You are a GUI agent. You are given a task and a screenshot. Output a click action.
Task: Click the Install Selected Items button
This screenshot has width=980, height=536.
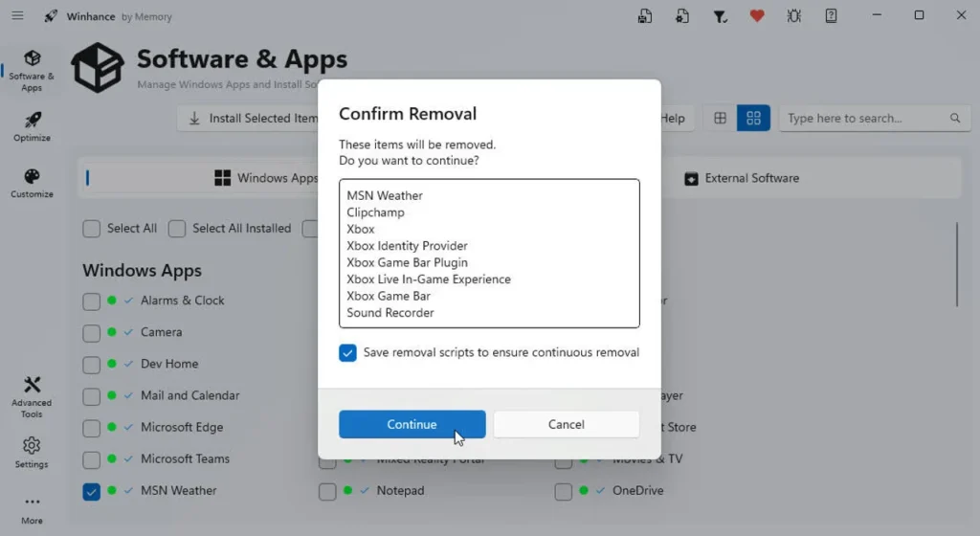click(249, 118)
